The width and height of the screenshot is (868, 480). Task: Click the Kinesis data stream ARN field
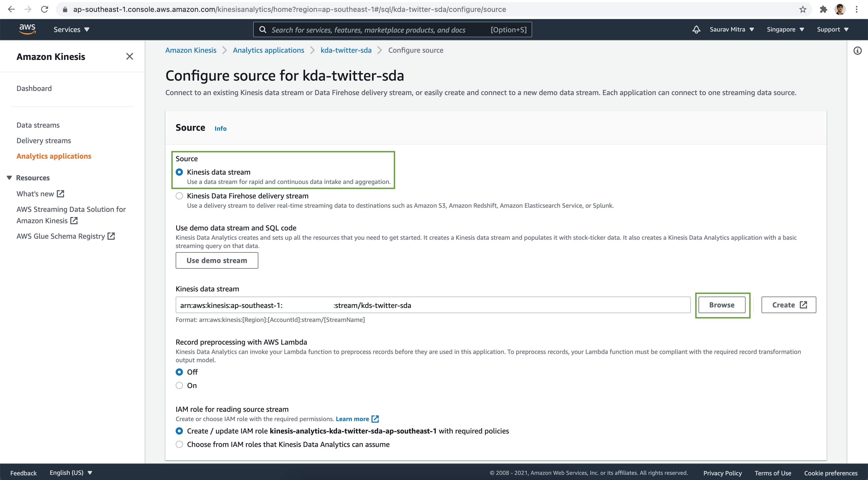coord(433,305)
